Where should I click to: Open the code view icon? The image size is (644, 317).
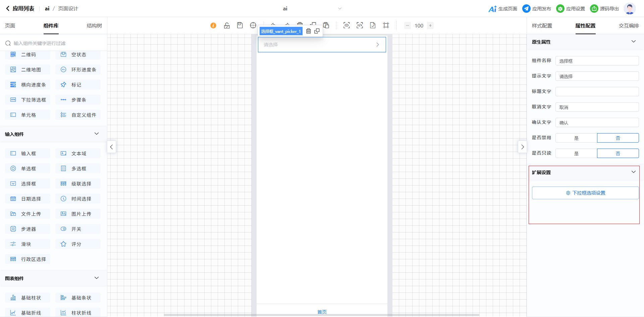(x=360, y=25)
